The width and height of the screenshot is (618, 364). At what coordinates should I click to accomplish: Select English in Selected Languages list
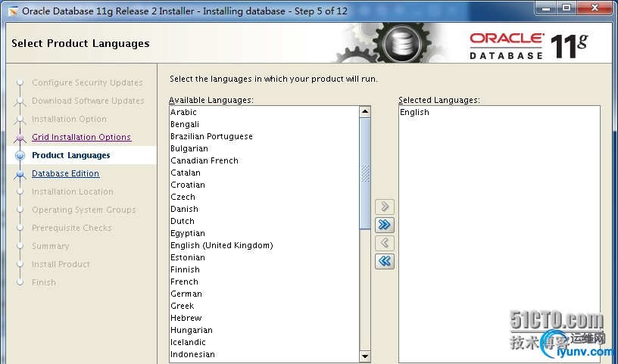point(499,112)
